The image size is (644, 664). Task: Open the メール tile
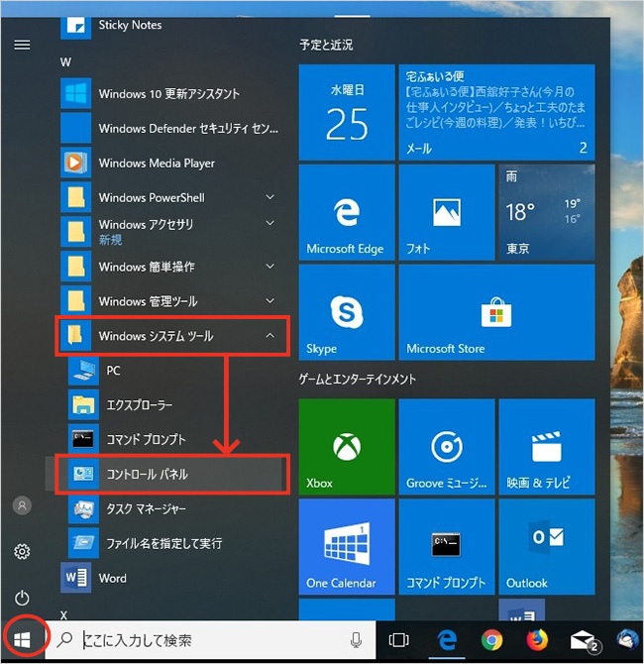(496, 113)
